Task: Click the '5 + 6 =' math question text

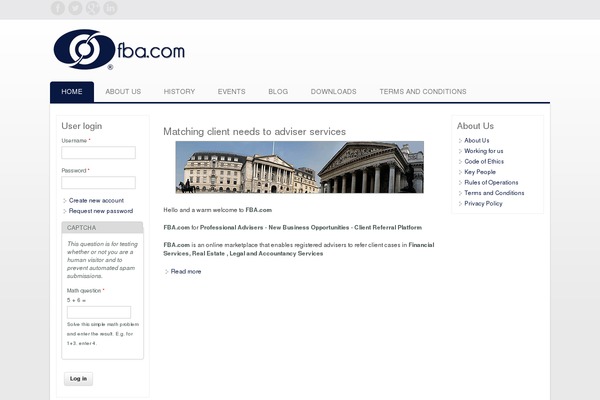Action: (x=77, y=300)
